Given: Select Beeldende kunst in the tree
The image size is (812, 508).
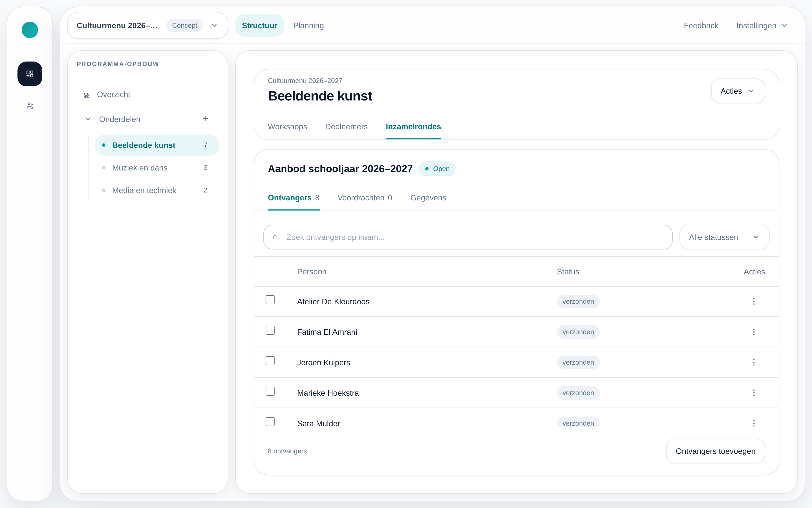Looking at the screenshot, I should pyautogui.click(x=157, y=145).
